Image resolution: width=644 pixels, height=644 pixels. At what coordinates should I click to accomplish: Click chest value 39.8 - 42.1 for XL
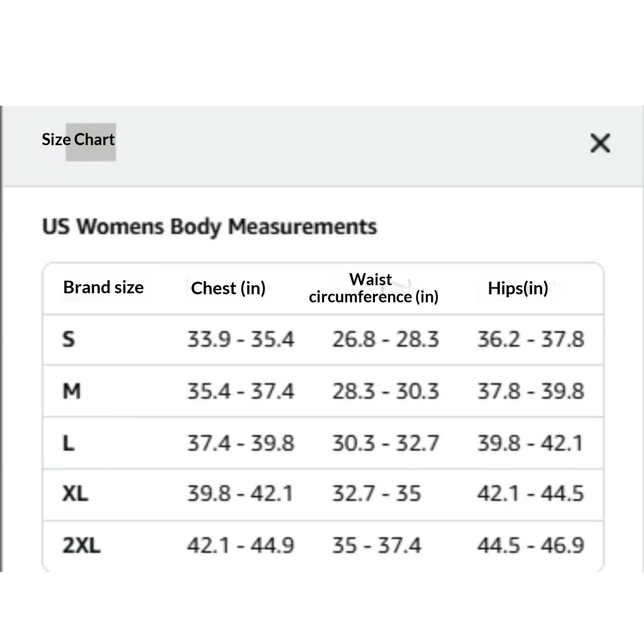pyautogui.click(x=240, y=493)
